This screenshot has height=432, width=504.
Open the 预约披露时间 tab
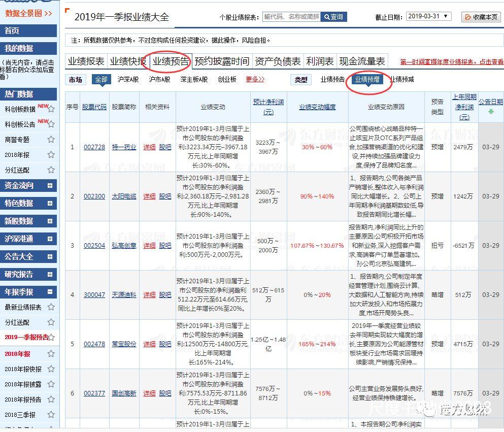coord(222,61)
